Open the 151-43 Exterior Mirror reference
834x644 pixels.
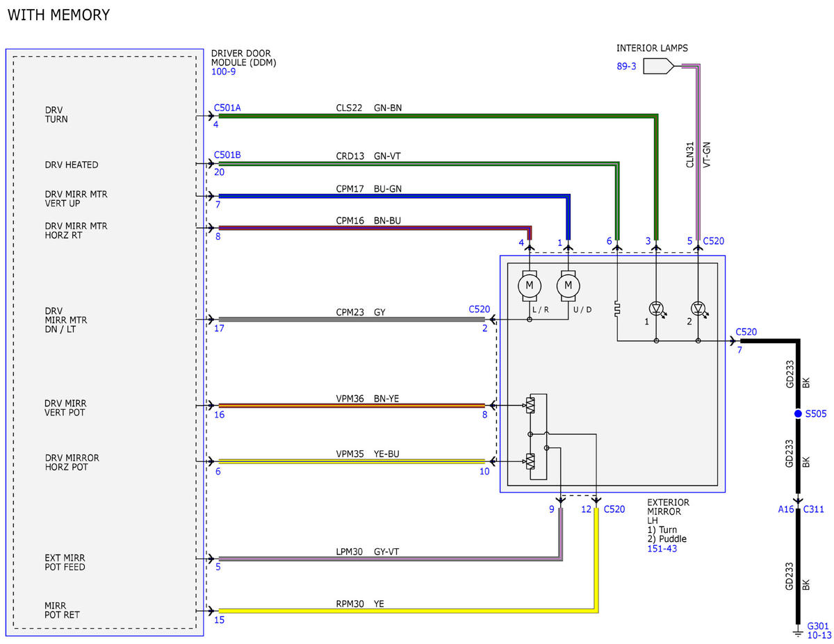coord(662,548)
